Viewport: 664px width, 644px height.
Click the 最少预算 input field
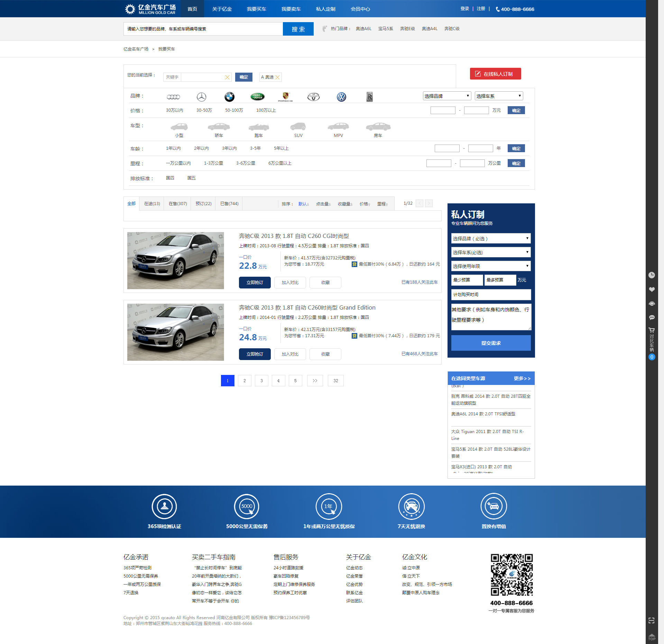pyautogui.click(x=467, y=280)
